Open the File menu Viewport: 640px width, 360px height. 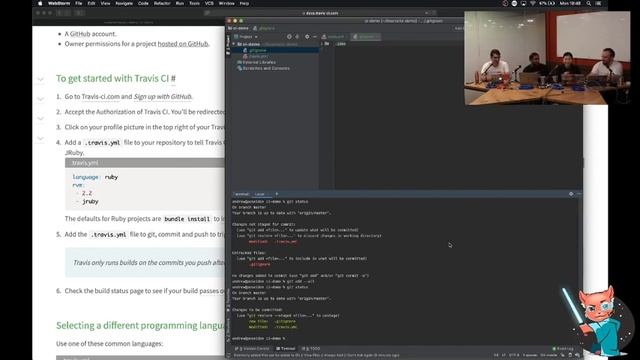point(79,3)
